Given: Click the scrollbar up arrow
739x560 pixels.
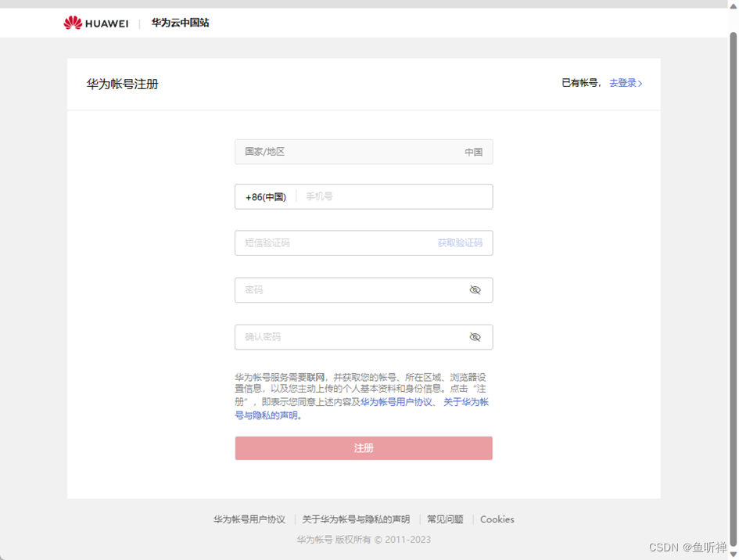Looking at the screenshot, I should (x=734, y=6).
